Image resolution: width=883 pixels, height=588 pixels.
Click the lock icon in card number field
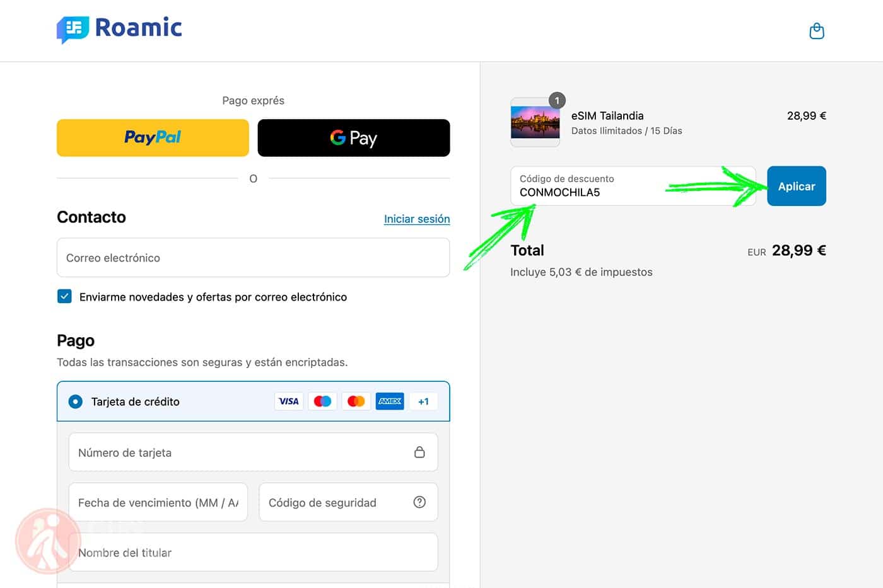[x=419, y=452]
